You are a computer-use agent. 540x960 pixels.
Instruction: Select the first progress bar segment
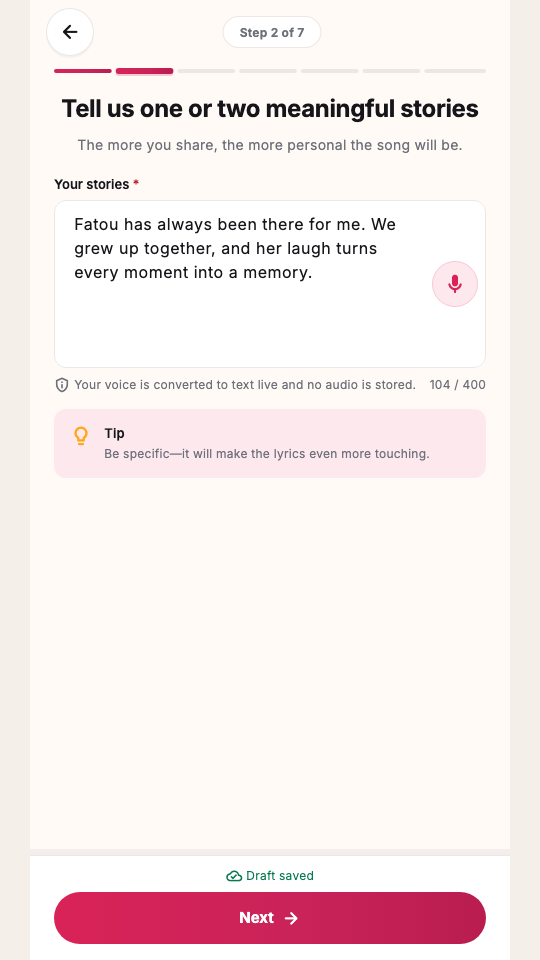pyautogui.click(x=83, y=71)
